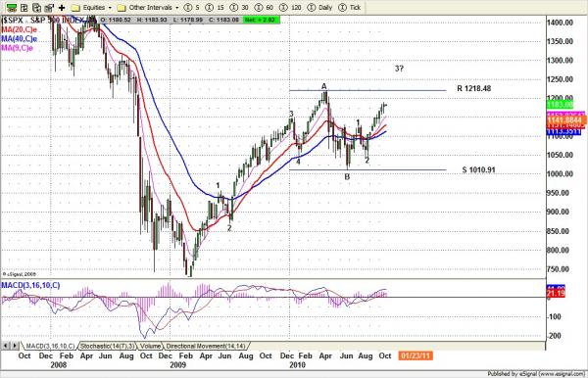The width and height of the screenshot is (588, 378).
Task: Switch chart to Tick interval
Action: (350, 8)
